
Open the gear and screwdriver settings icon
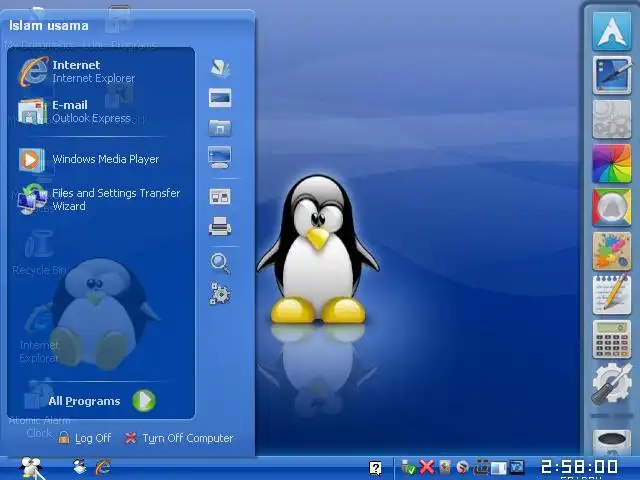[x=611, y=384]
